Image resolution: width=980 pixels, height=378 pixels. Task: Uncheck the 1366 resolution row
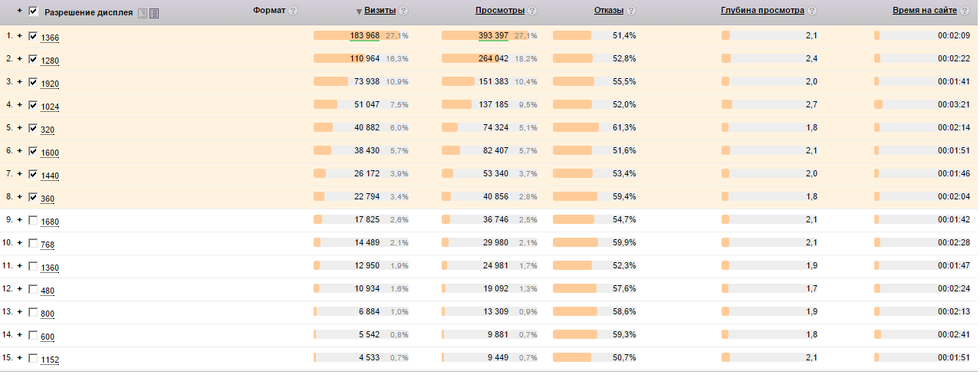[x=32, y=36]
